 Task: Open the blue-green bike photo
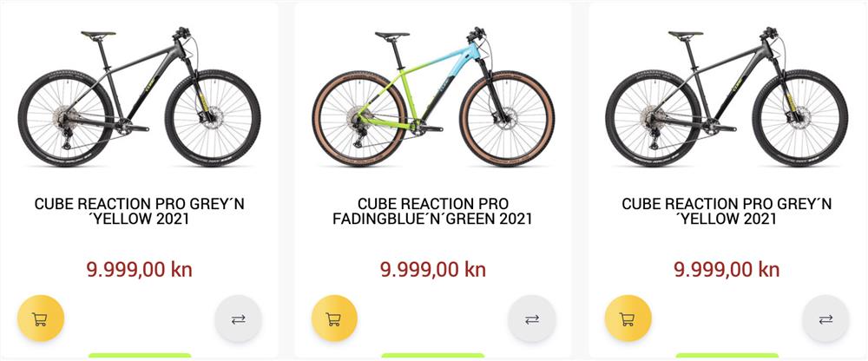[x=433, y=96]
